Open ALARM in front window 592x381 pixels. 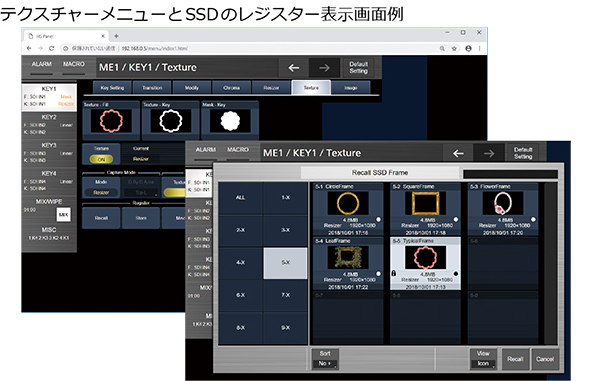[x=206, y=152]
